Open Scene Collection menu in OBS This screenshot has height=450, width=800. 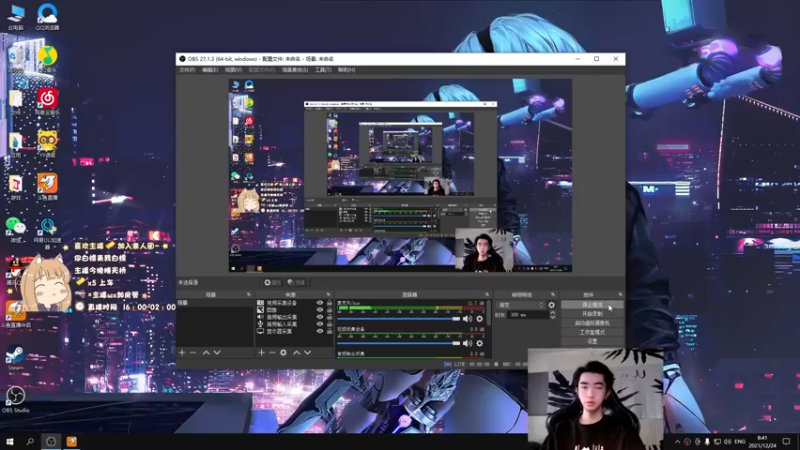[295, 70]
